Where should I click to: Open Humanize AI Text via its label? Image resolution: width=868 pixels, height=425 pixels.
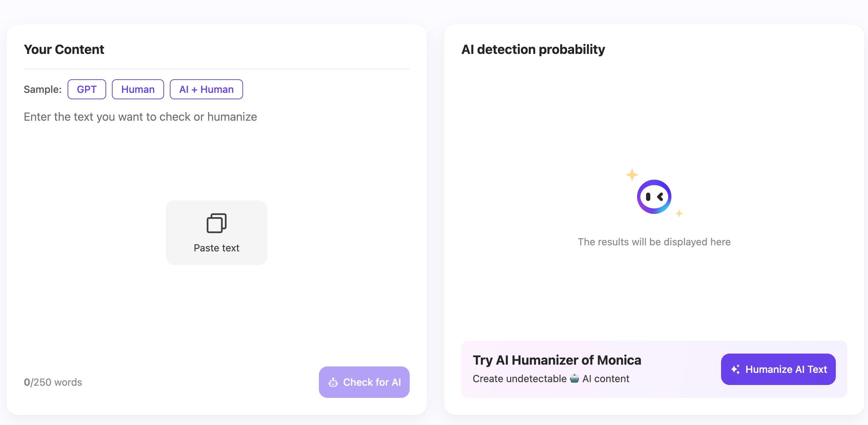pyautogui.click(x=786, y=369)
